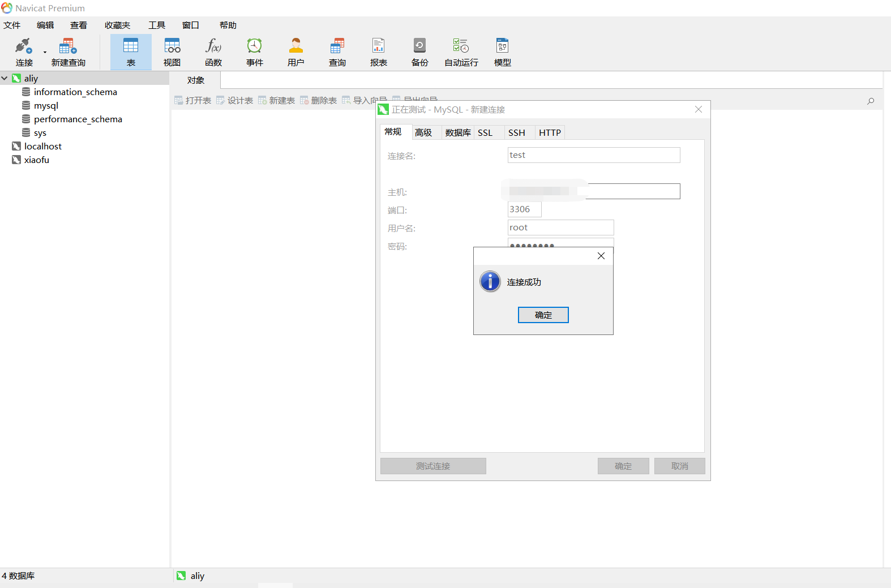Collapse the aliy connection tree node
Viewport: 891px width, 588px height.
coord(5,78)
